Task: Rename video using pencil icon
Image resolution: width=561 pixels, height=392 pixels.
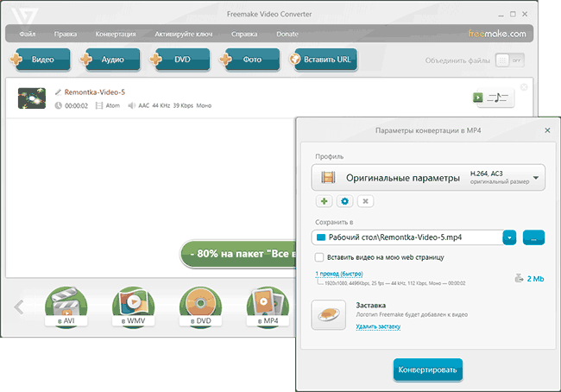Action: pyautogui.click(x=58, y=92)
